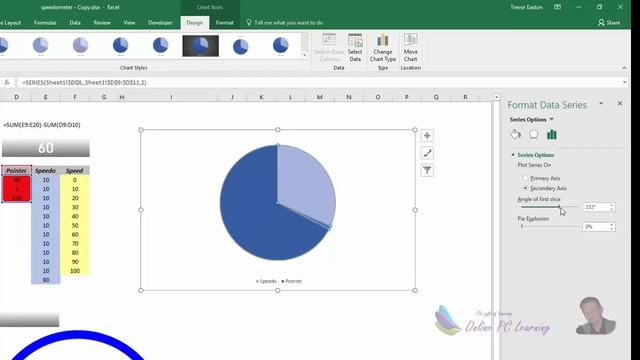Open the Fill & Line paint bucket tab

(x=516, y=135)
